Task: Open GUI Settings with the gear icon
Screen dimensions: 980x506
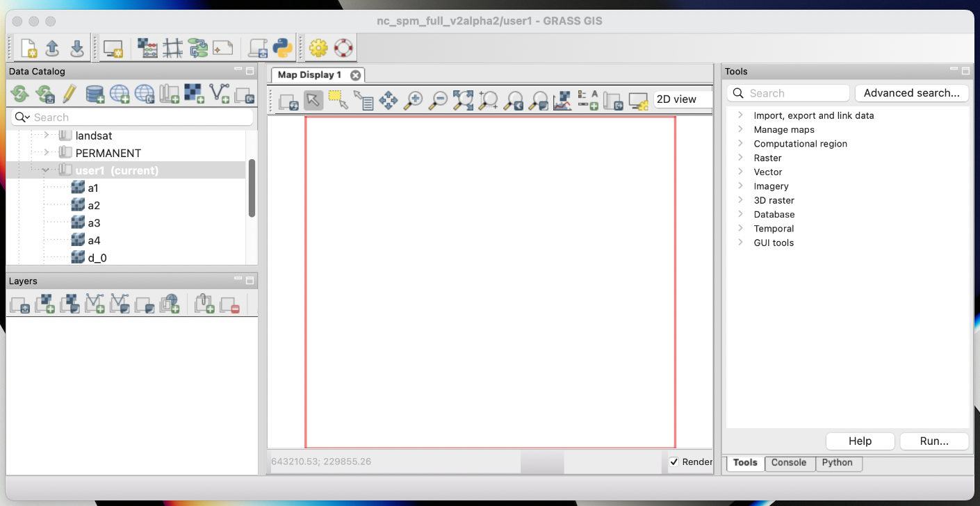Action: pos(318,48)
